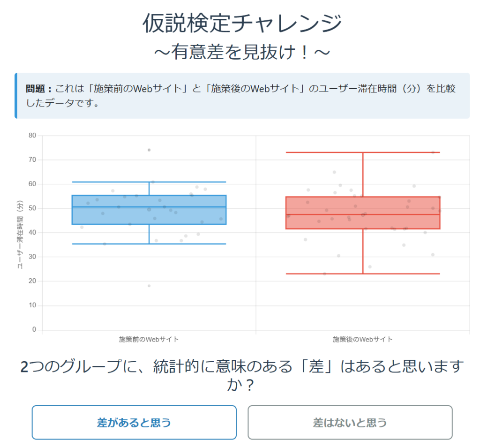Click the 施策後のWebサイト x-axis label

(x=362, y=339)
